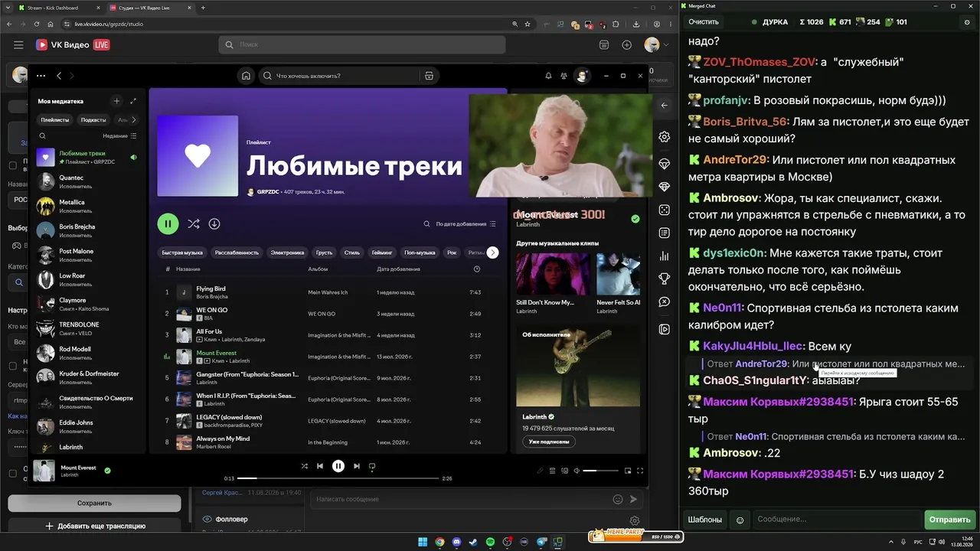Filter library by Плейлисты

(x=55, y=119)
